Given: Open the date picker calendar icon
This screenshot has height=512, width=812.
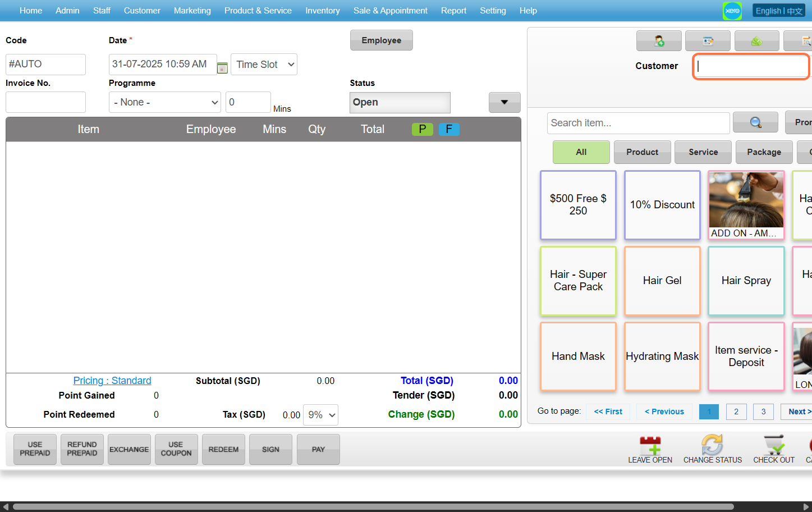Looking at the screenshot, I should point(222,68).
